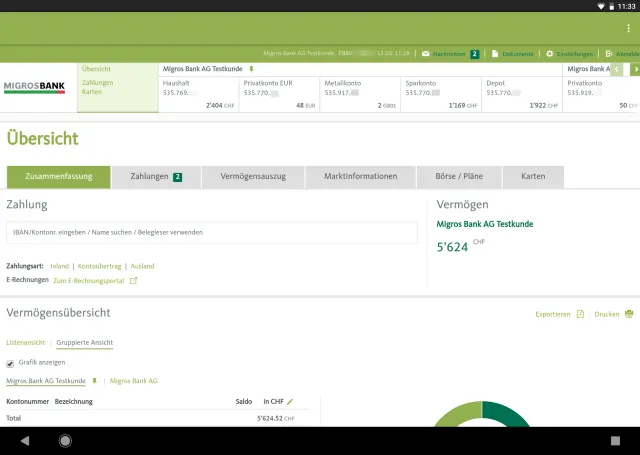This screenshot has height=455, width=640.
Task: Click the Saldo column header
Action: (x=244, y=402)
